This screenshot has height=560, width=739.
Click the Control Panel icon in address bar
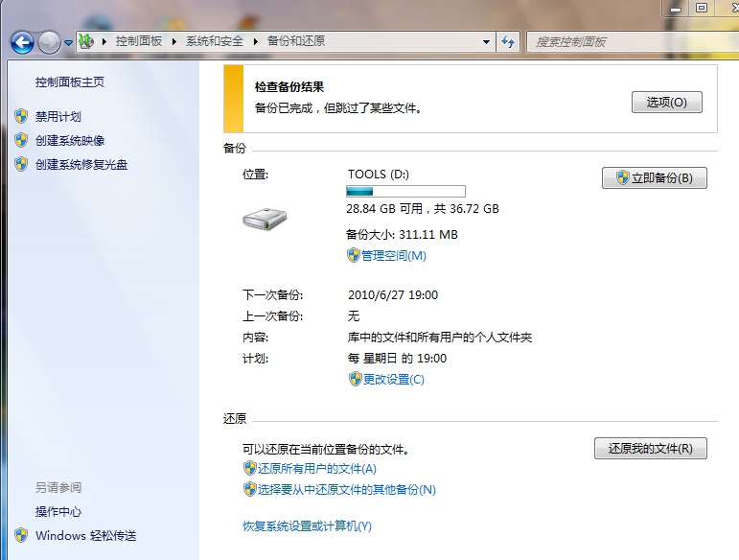click(86, 41)
